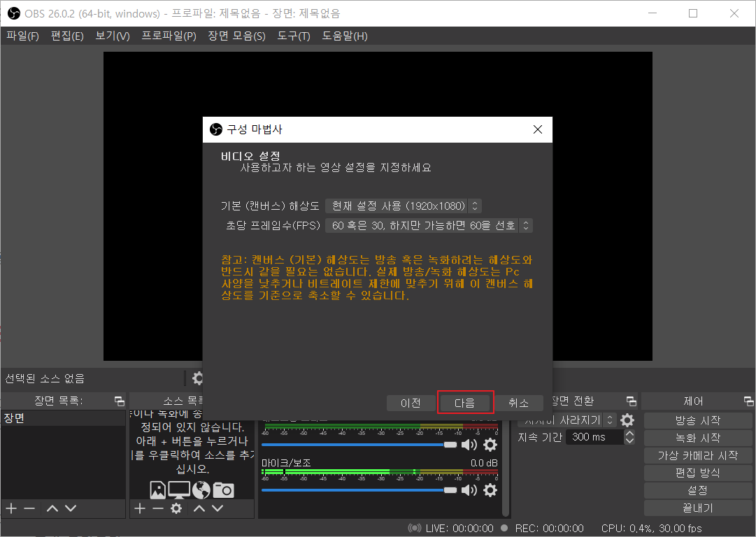Viewport: 756px width, 537px height.
Task: Click the 0.0 dB level of 마이크/보조
Action: click(x=483, y=463)
